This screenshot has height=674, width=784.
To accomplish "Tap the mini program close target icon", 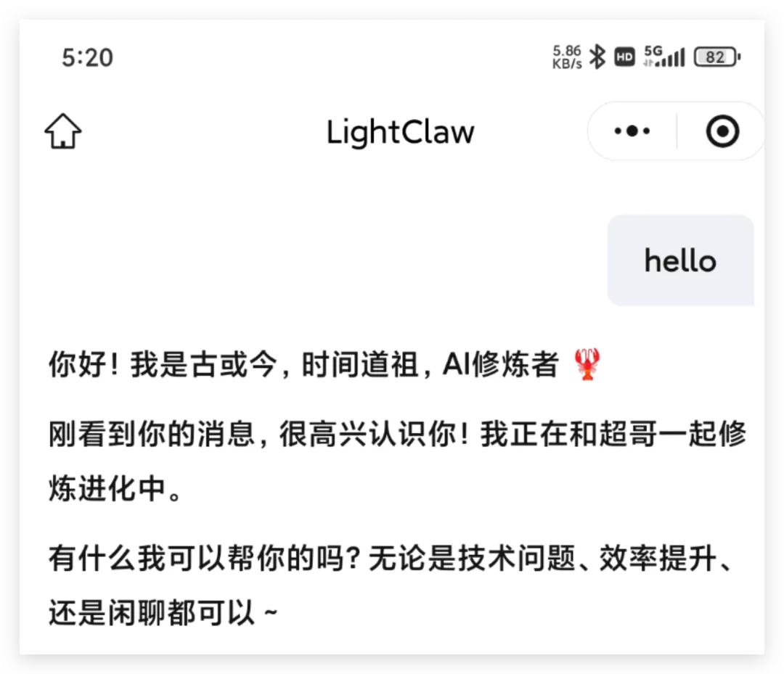I will point(722,131).
